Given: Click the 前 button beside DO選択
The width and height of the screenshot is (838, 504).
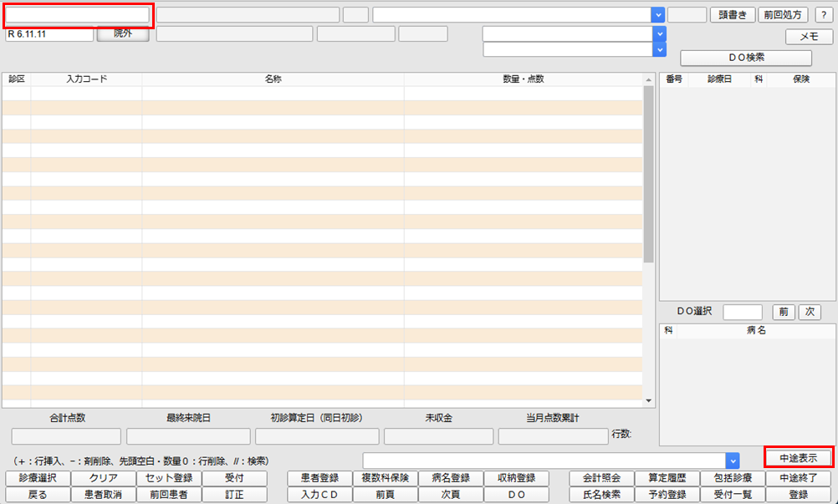Looking at the screenshot, I should 784,312.
